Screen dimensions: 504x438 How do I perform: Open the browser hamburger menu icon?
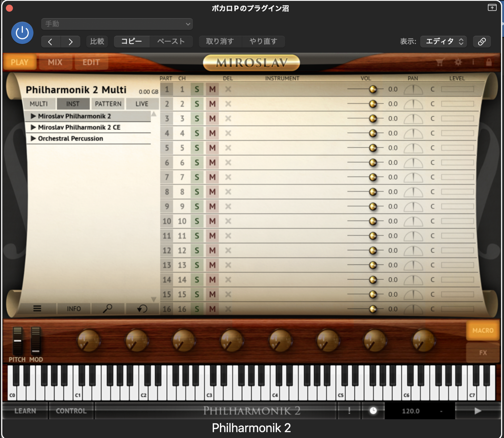click(37, 309)
